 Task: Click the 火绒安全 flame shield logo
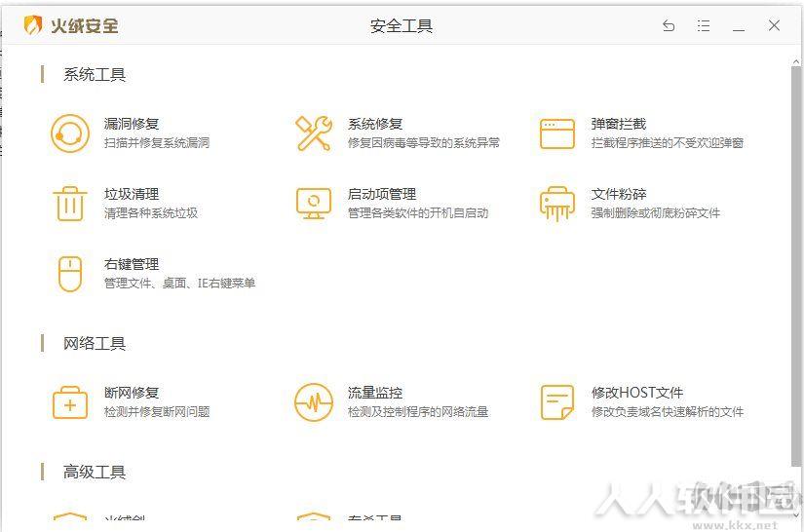33,25
